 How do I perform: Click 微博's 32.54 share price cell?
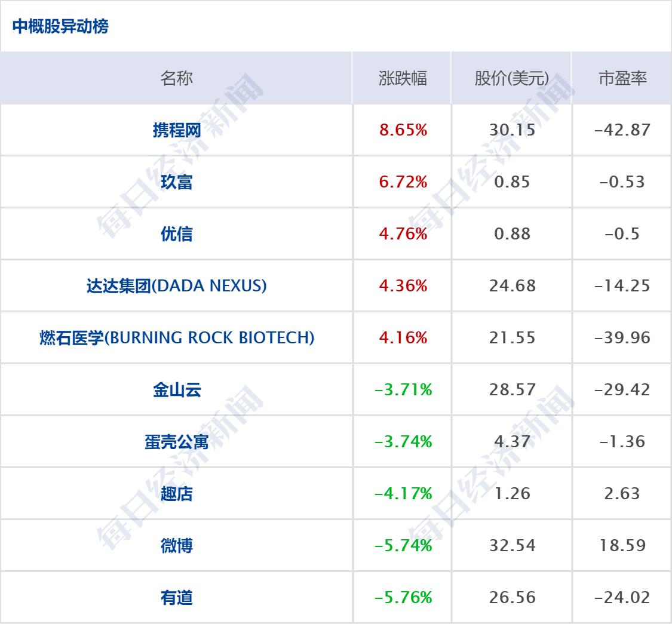[512, 546]
